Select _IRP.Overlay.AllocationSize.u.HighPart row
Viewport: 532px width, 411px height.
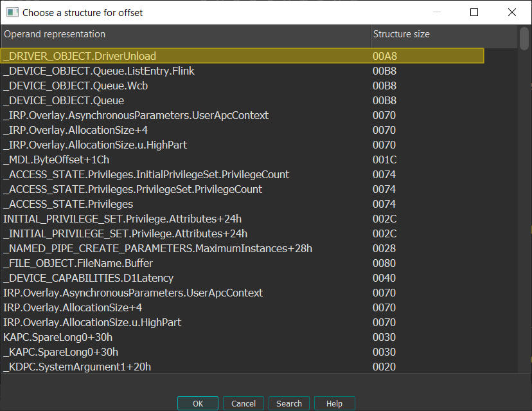point(95,145)
